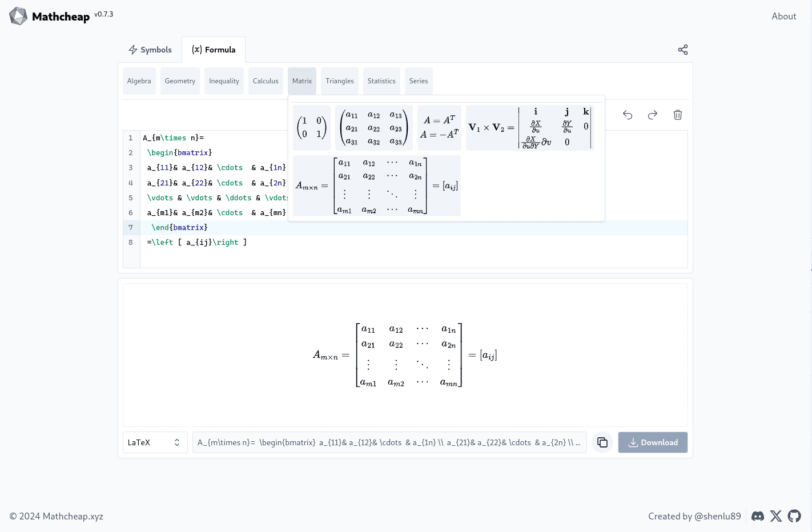Image resolution: width=812 pixels, height=532 pixels.
Task: Undo the last edit
Action: [628, 115]
